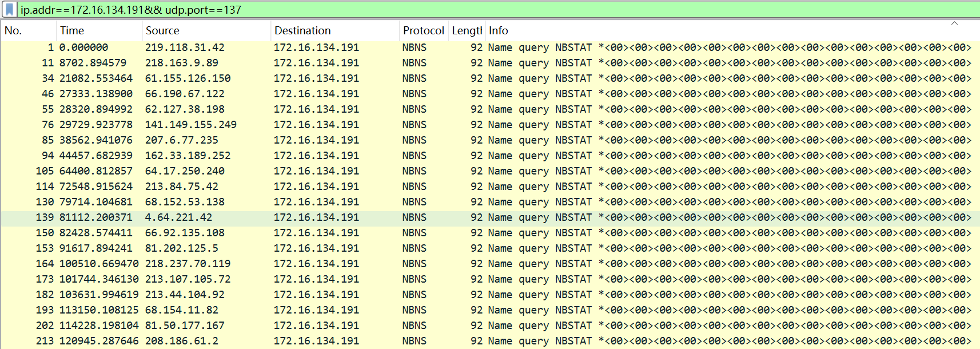Click time value 100510.669470
The image size is (980, 349).
coord(99,264)
